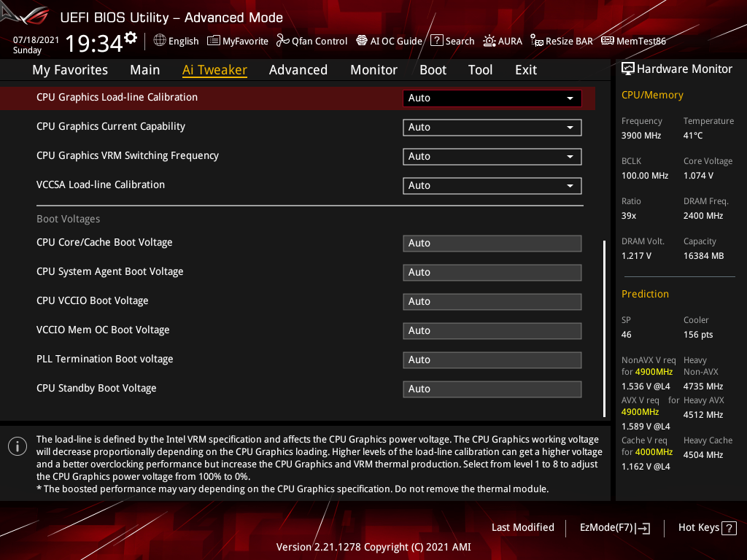The image size is (747, 560).
Task: Open the BIOS Search function
Action: point(452,41)
